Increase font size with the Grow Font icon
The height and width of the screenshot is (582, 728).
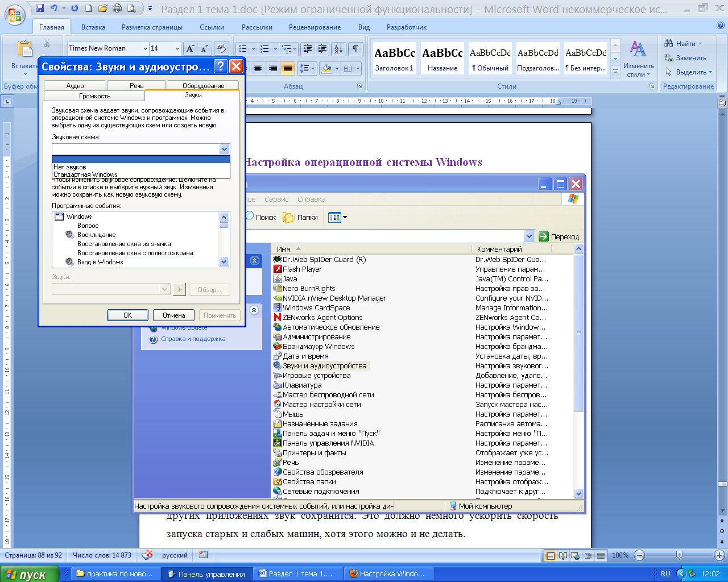191,48
